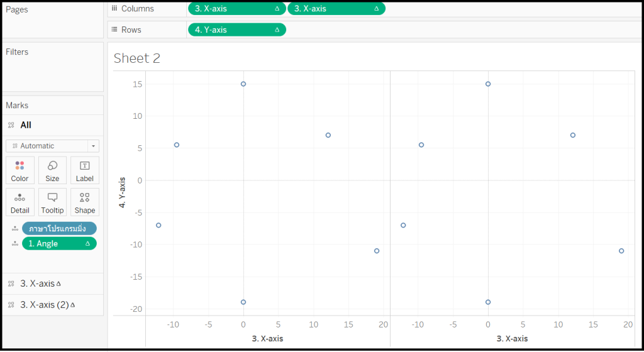Click the blue ภาษาโปรแกรมมิ่ง dimension pill
This screenshot has height=352, width=644.
point(59,229)
